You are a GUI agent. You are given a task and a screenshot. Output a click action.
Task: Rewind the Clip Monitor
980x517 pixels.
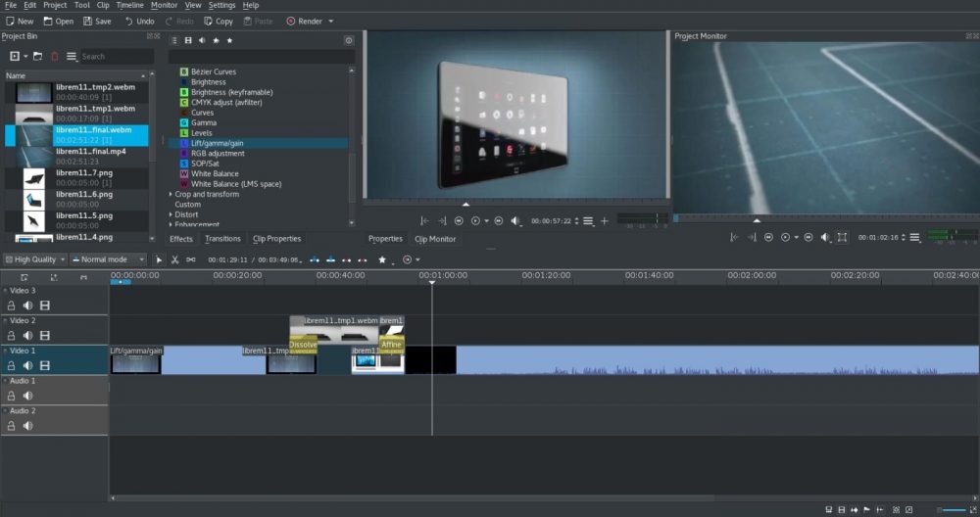(459, 221)
